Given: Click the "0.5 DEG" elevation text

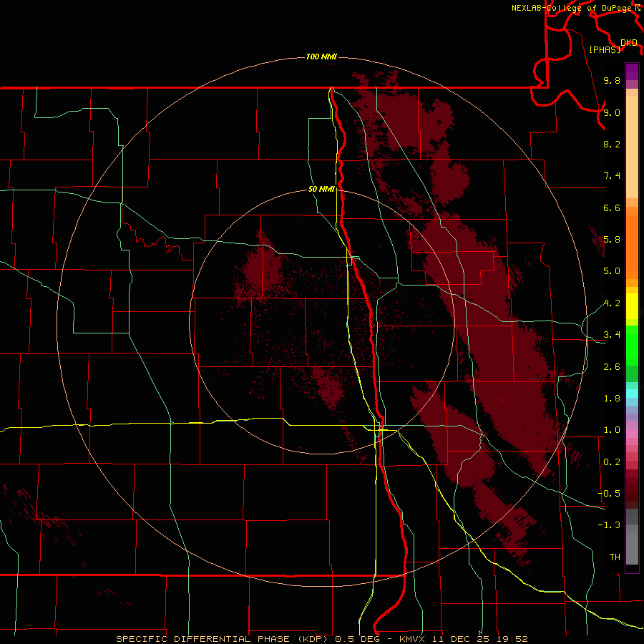Looking at the screenshot, I should (356, 639).
